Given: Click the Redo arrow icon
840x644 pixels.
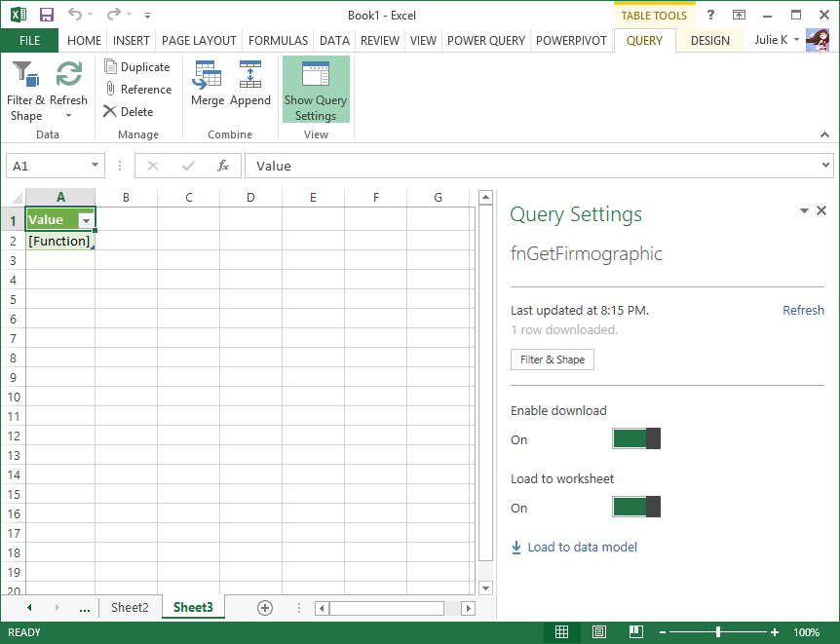Looking at the screenshot, I should pos(114,15).
